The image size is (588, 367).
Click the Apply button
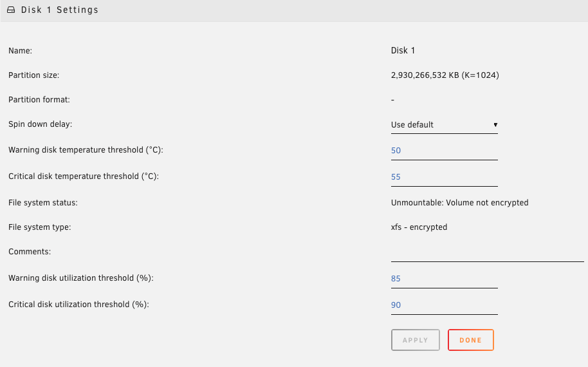click(415, 340)
